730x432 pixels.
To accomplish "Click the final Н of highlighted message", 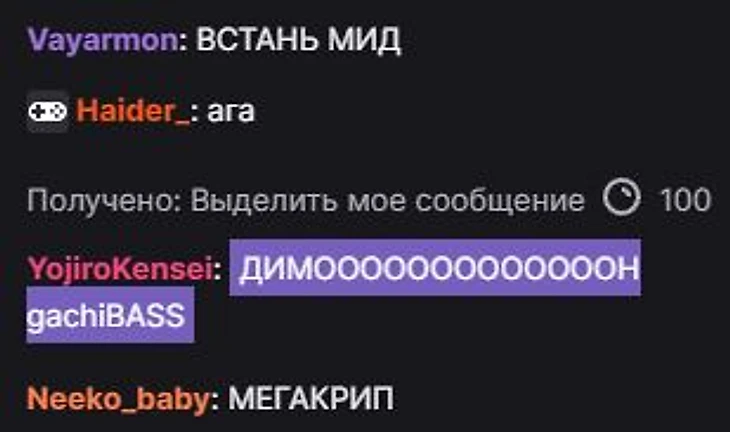I will (627, 269).
